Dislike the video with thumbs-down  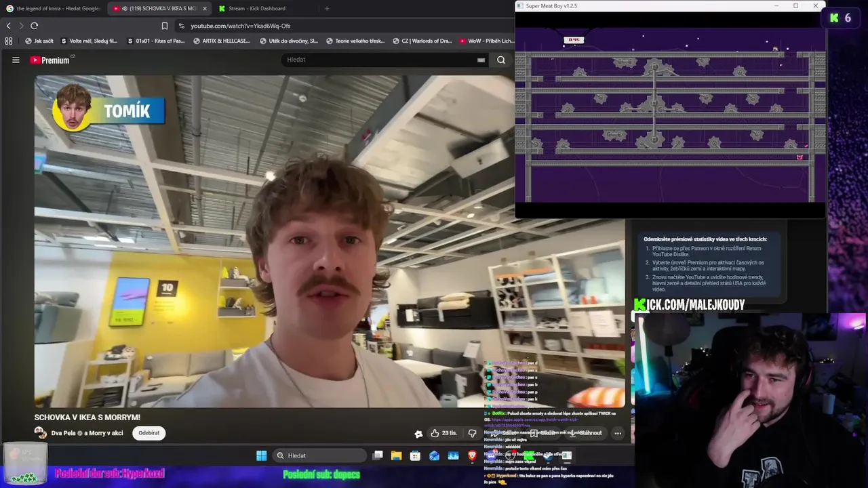472,432
